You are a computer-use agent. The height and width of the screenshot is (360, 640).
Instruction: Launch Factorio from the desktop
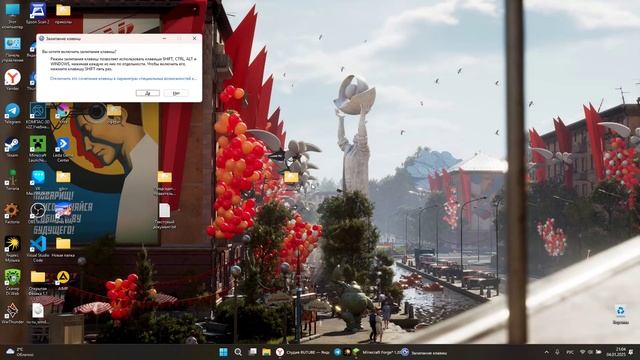[11, 213]
